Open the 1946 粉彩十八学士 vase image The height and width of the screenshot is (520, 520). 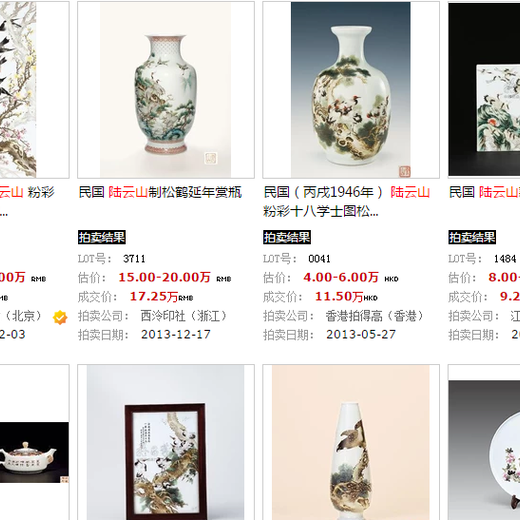pyautogui.click(x=351, y=90)
